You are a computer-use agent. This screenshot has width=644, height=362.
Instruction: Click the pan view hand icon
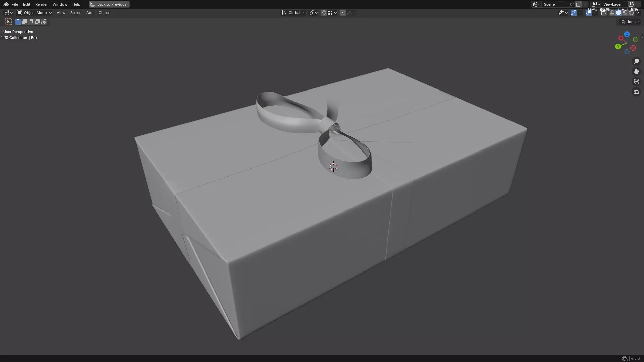coord(636,71)
